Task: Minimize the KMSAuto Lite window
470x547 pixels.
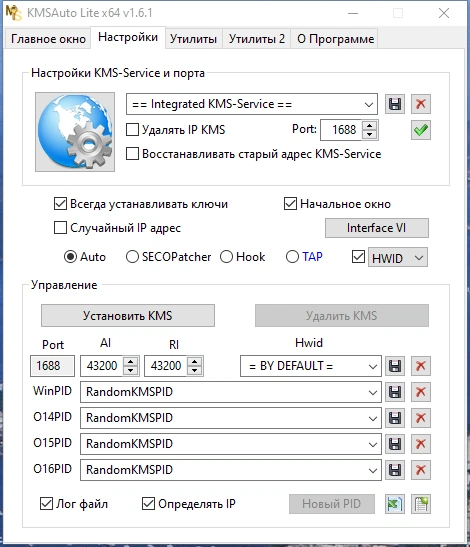Action: (353, 13)
